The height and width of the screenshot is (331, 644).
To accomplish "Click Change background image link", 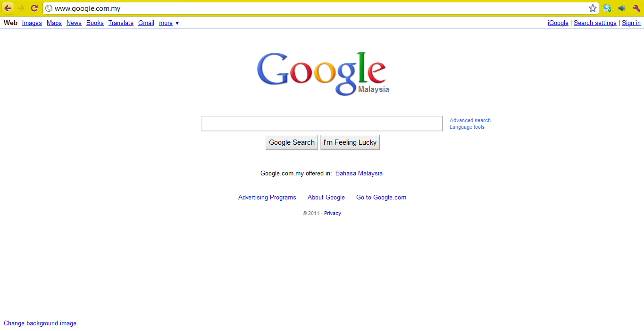I will pyautogui.click(x=40, y=323).
